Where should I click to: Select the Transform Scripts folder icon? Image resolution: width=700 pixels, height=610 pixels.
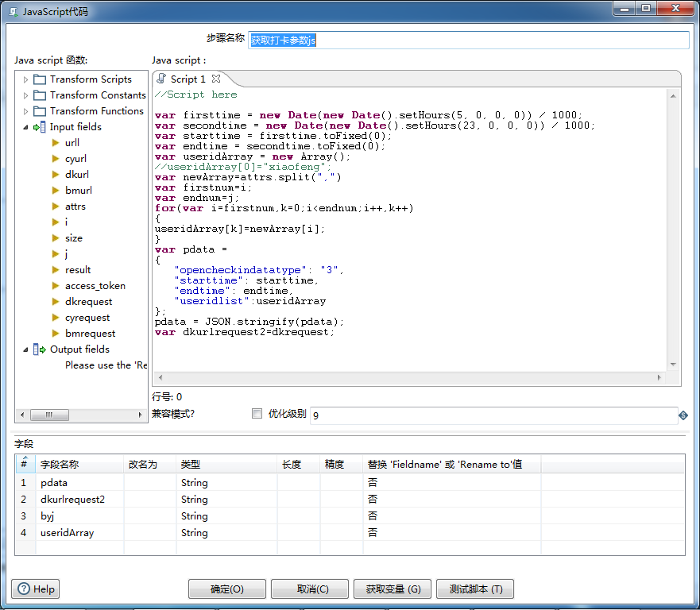40,79
